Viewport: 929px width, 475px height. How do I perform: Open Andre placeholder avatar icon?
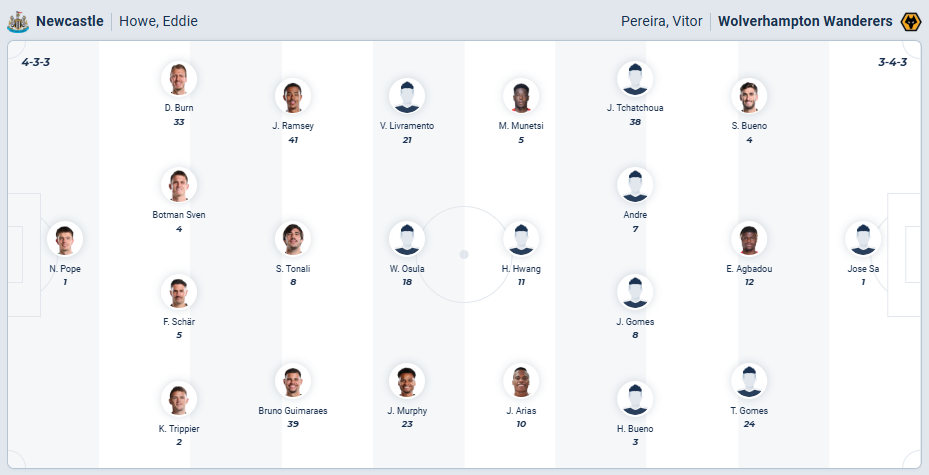tap(635, 185)
